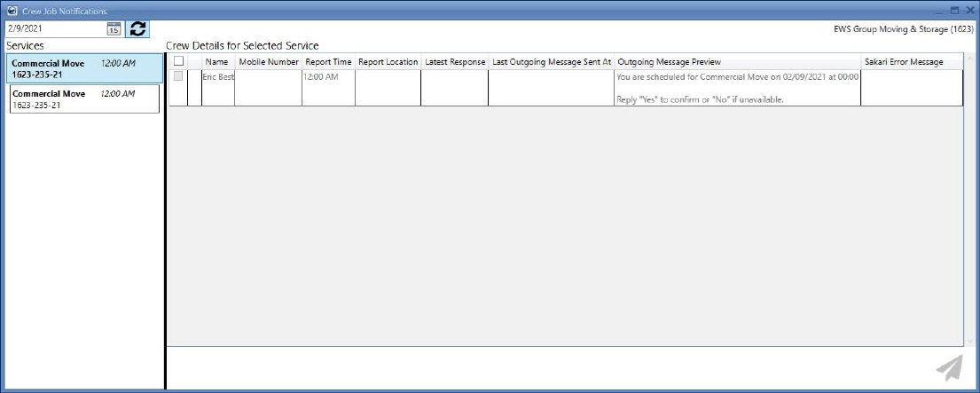Click the Report Location column header

(x=388, y=62)
